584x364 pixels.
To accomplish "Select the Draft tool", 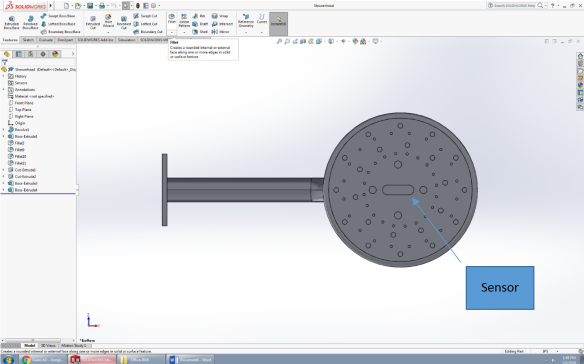I will (200, 24).
